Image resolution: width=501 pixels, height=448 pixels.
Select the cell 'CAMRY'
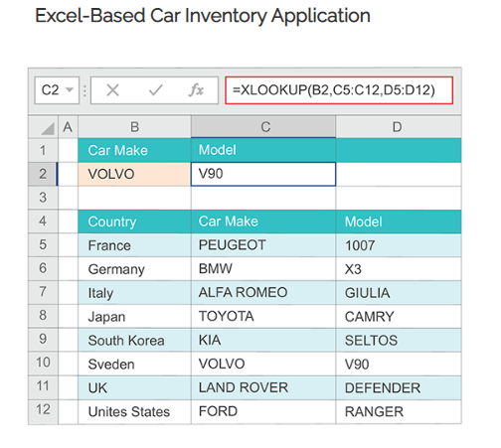pos(399,316)
